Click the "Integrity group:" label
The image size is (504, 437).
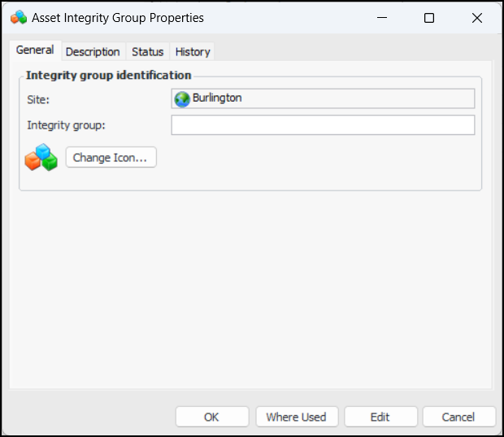[66, 125]
